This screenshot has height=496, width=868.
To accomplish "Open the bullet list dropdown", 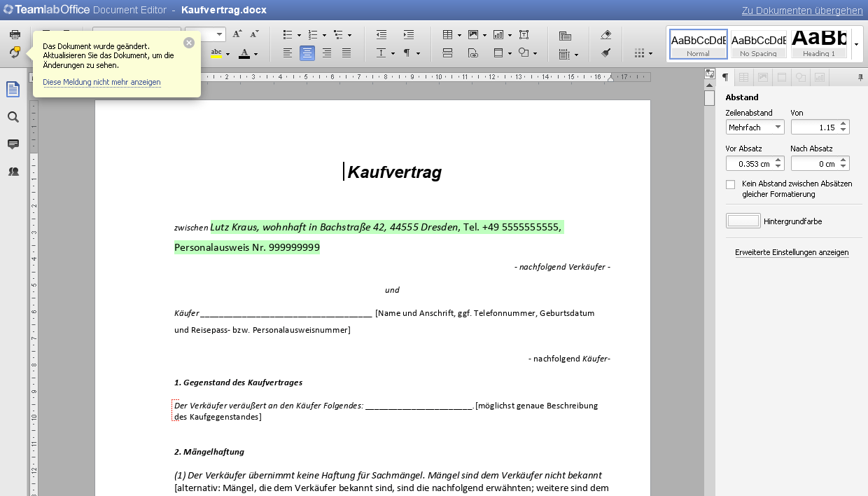I will coord(299,35).
